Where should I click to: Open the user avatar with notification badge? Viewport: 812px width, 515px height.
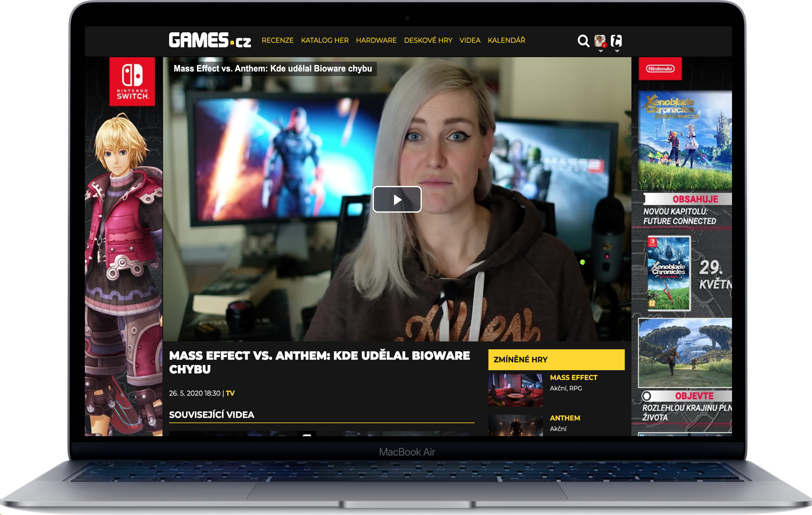[x=600, y=41]
